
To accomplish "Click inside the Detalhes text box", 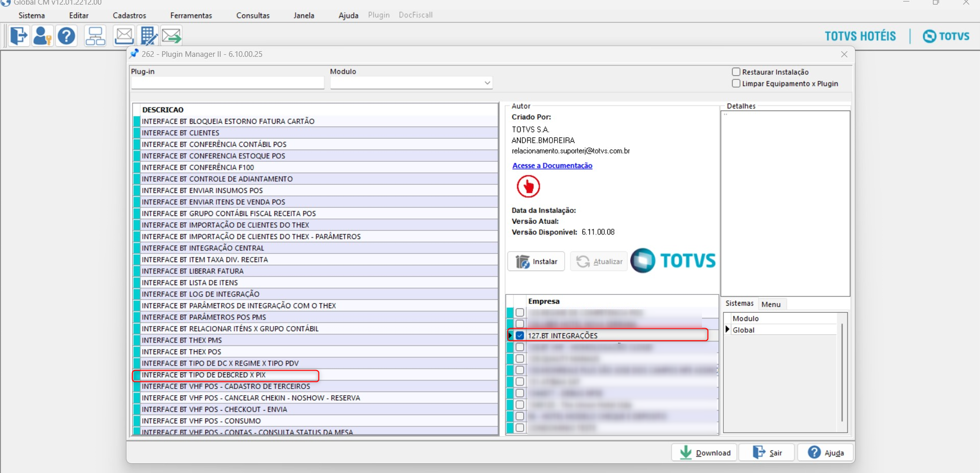I will click(x=785, y=204).
